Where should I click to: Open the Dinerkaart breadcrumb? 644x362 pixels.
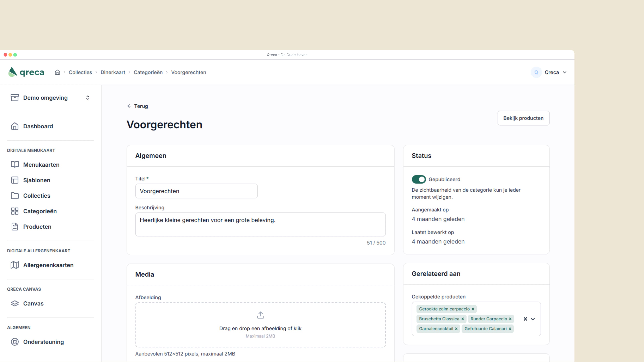[x=113, y=72]
